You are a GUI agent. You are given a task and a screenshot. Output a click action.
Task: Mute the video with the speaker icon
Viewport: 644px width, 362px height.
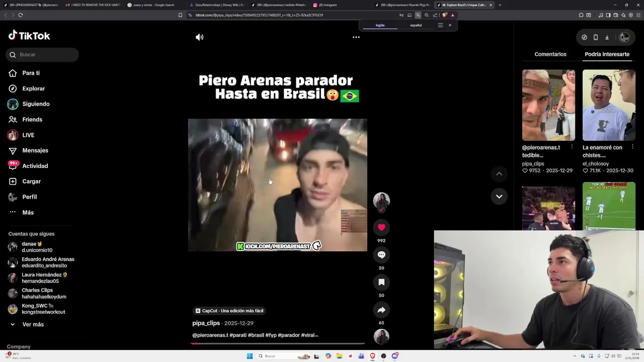click(x=200, y=37)
